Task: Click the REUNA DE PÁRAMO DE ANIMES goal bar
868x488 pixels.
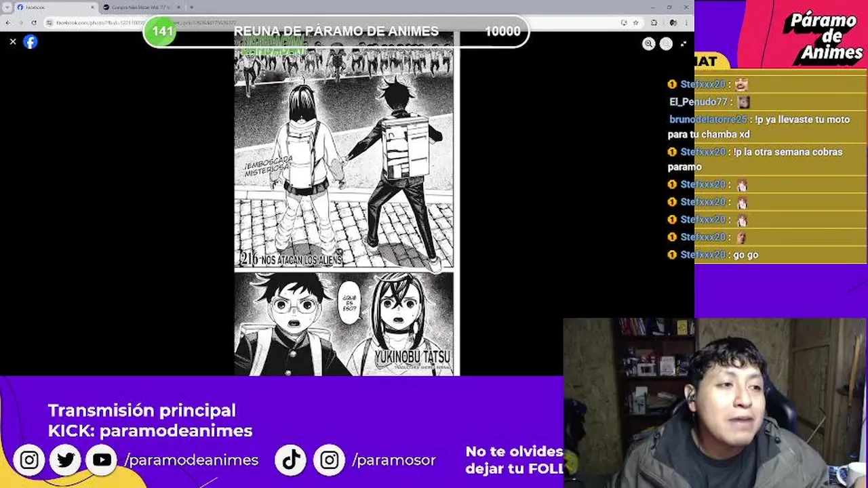Action: (336, 31)
